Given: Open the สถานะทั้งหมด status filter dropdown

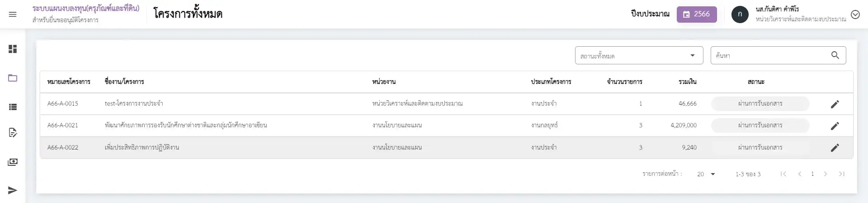Looking at the screenshot, I should (638, 56).
